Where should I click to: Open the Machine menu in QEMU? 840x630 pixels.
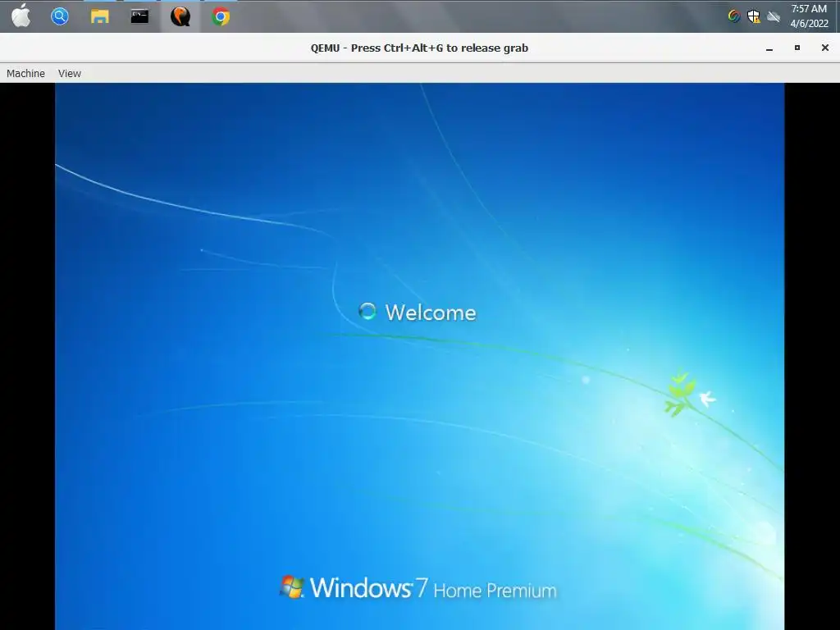coord(25,73)
